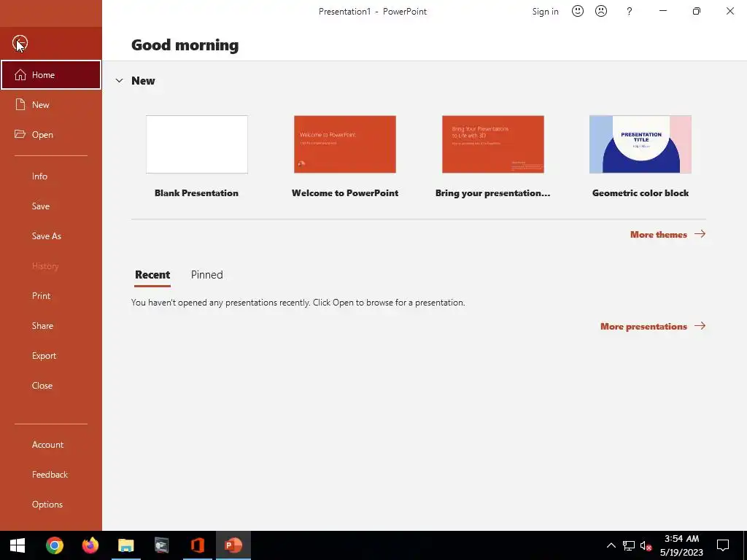Click More themes link
747x560 pixels.
(659, 234)
